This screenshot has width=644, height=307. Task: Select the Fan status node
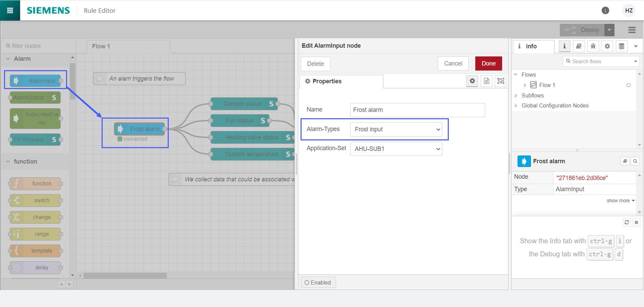(x=240, y=121)
